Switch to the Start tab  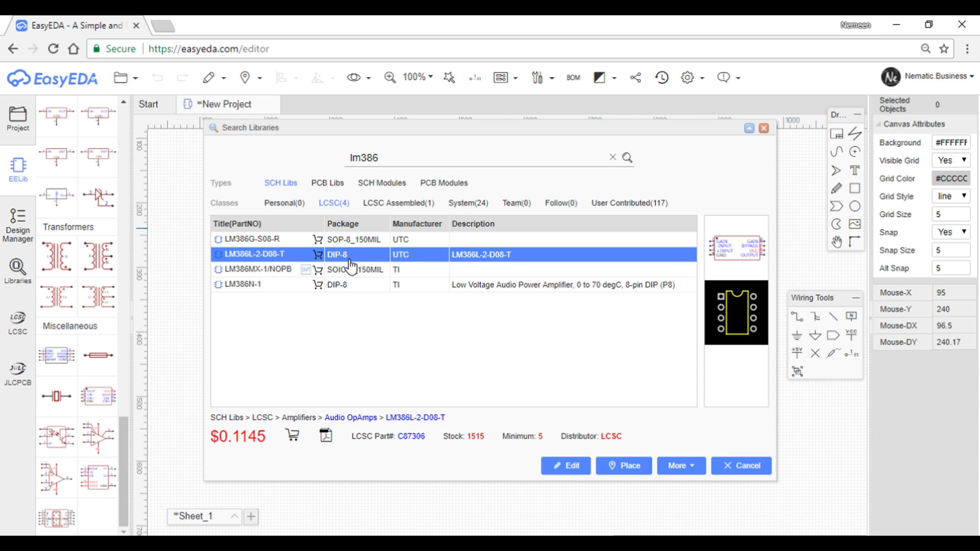point(149,104)
